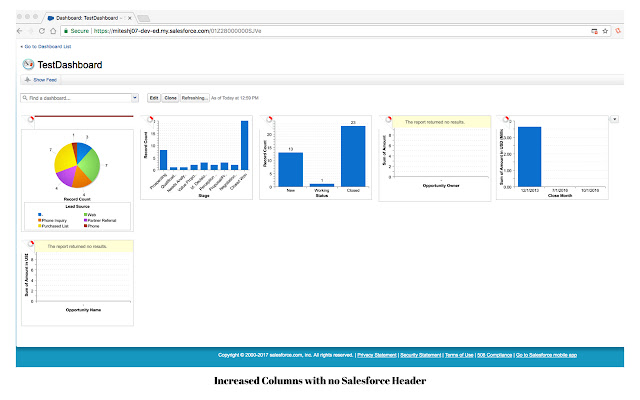Screen dimensions: 640x400
Task: Click the purple Partner Referral legend swatch
Action: coord(85,220)
